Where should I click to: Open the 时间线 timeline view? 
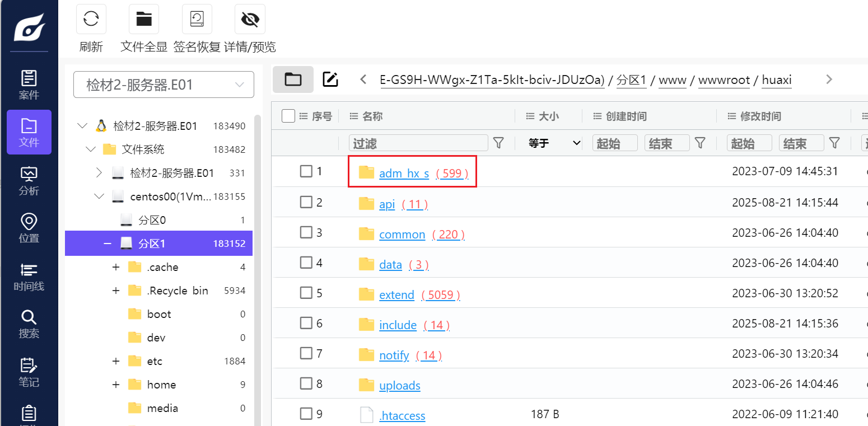pyautogui.click(x=29, y=276)
